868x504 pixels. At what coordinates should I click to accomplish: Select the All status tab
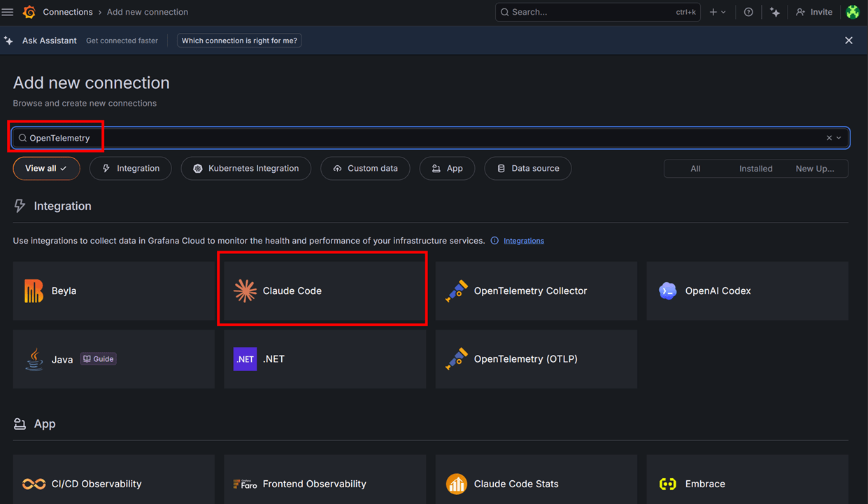(695, 169)
